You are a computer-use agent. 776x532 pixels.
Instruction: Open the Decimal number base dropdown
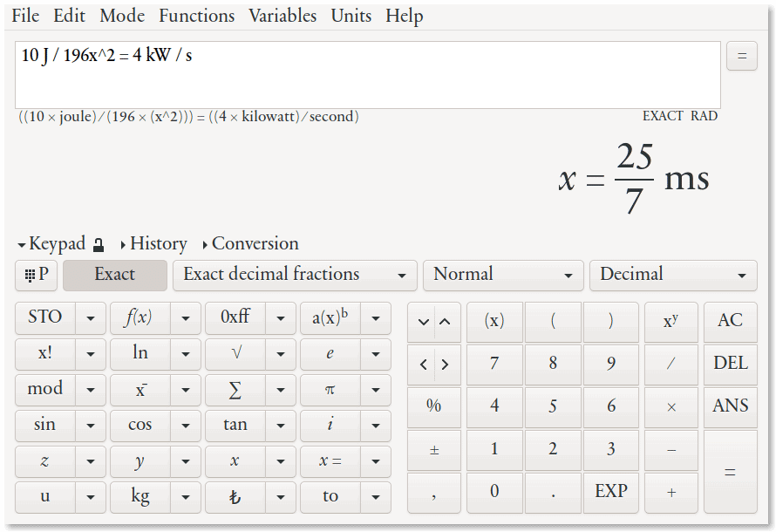(673, 275)
